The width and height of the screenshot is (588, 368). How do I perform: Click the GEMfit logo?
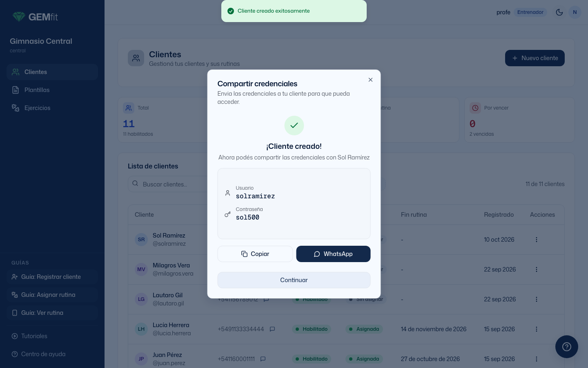[x=35, y=17]
